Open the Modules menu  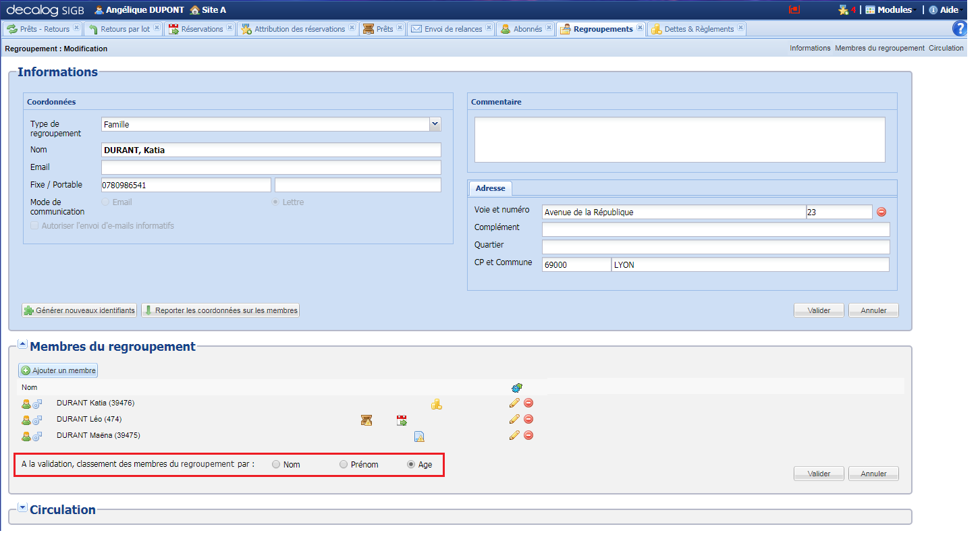(889, 10)
